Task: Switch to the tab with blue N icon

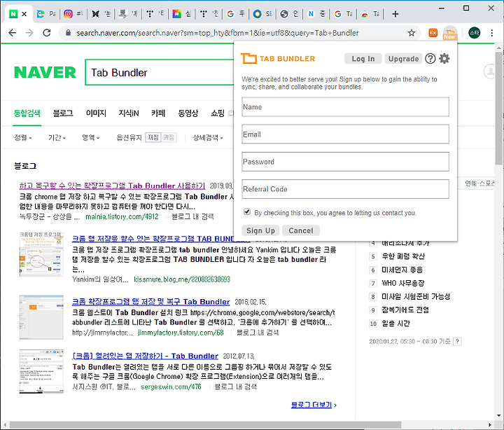Action: pyautogui.click(x=316, y=14)
